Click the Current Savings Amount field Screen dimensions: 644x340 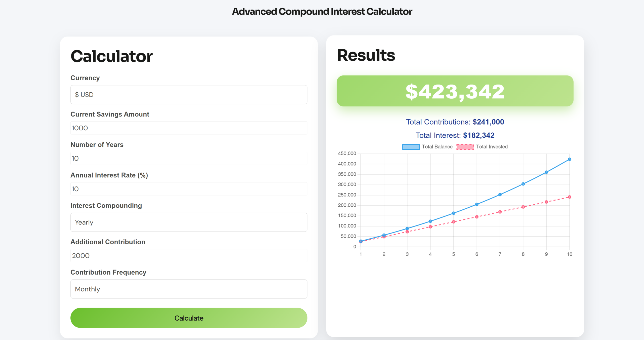[189, 128]
